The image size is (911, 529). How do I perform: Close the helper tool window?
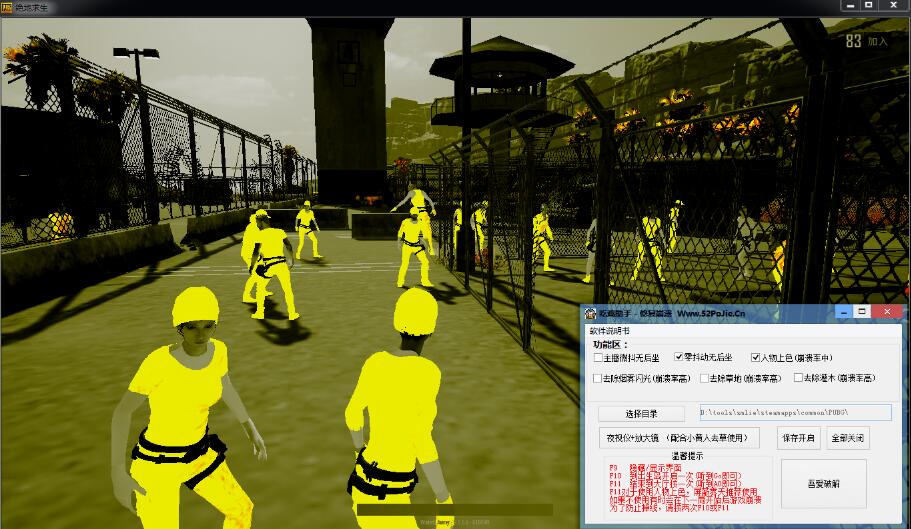click(x=887, y=312)
